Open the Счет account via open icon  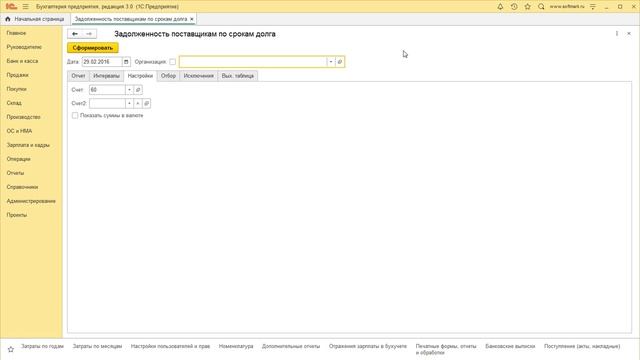(138, 90)
